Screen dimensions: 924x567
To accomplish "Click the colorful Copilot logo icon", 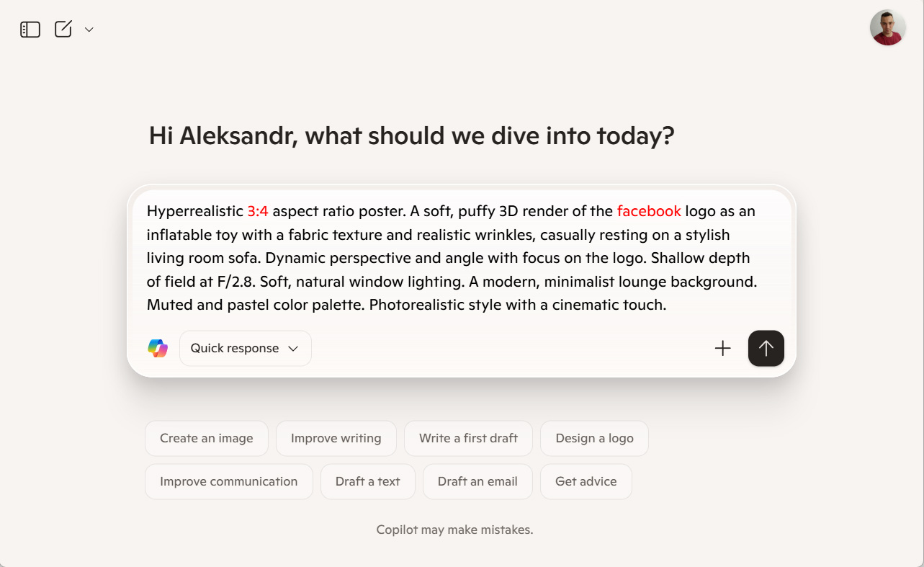I will coord(158,348).
